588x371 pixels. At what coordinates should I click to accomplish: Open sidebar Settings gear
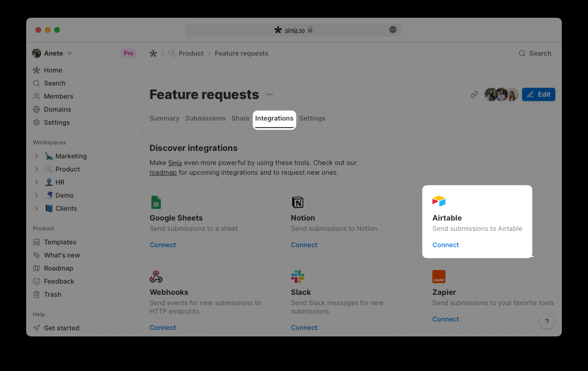pyautogui.click(x=36, y=122)
